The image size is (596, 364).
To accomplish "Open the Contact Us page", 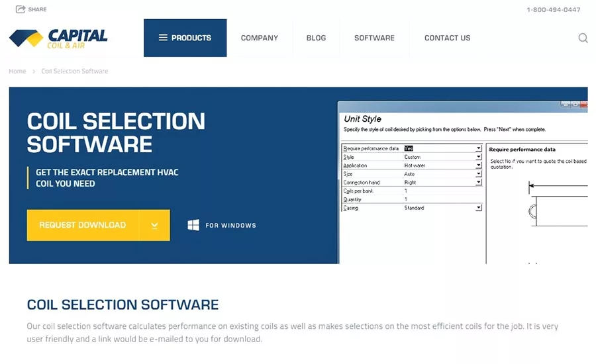I will [x=448, y=38].
